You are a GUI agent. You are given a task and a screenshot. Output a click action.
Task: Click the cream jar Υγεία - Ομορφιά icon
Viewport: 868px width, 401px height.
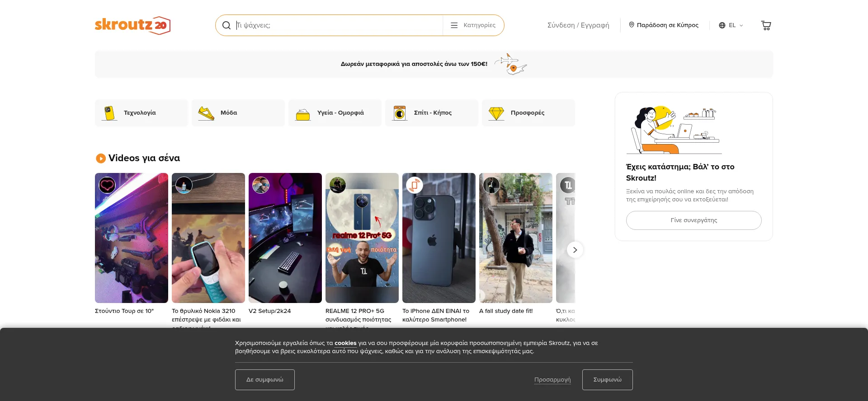pyautogui.click(x=302, y=114)
